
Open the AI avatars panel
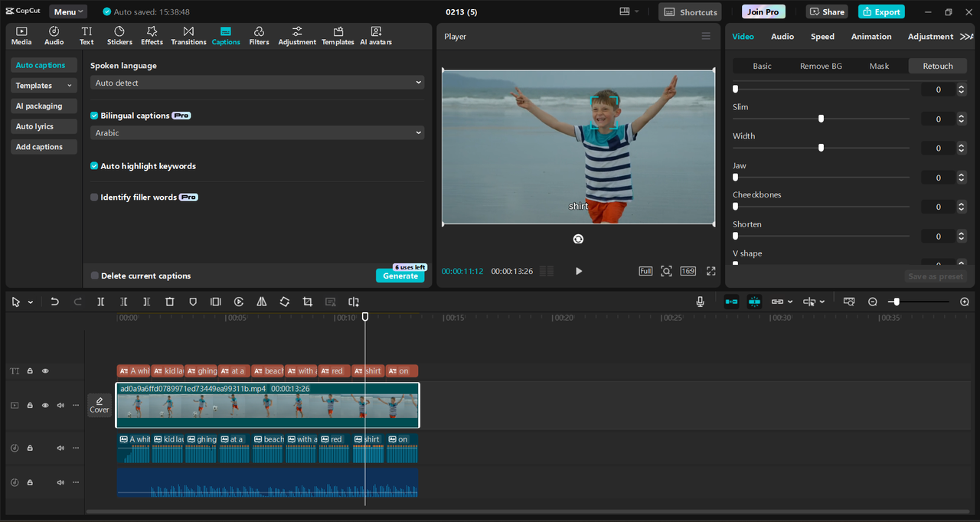[376, 36]
